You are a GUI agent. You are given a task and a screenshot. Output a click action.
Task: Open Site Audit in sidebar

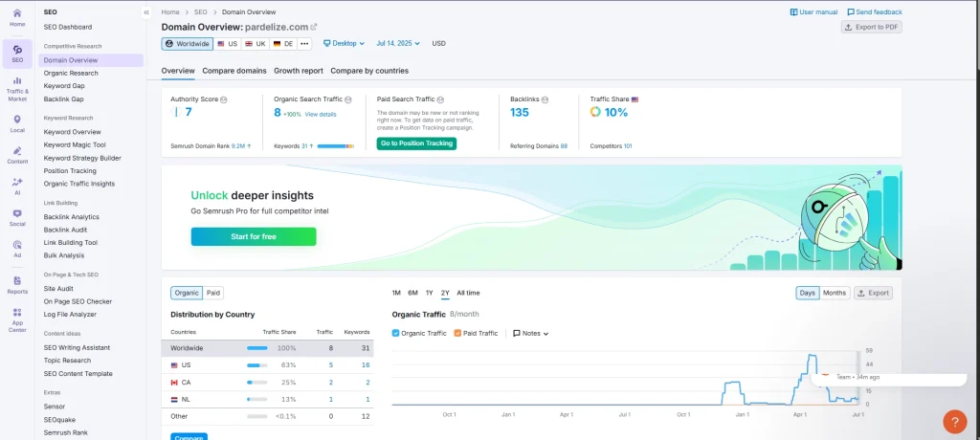click(x=58, y=288)
